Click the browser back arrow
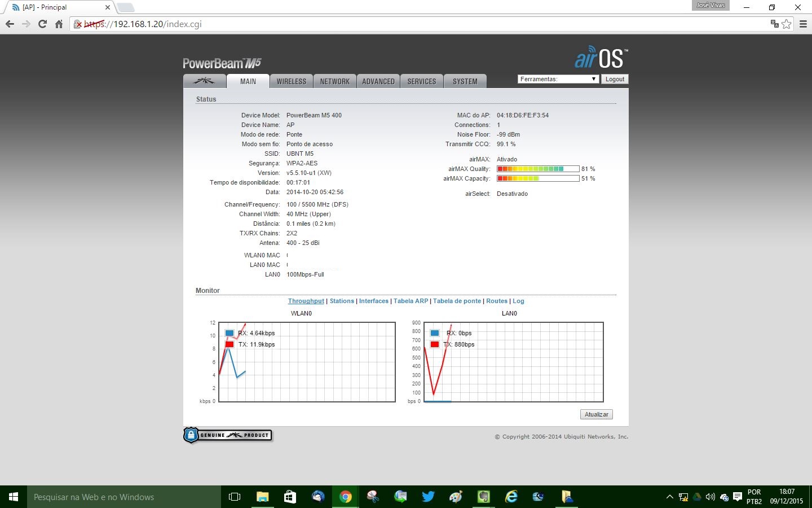 click(10, 24)
